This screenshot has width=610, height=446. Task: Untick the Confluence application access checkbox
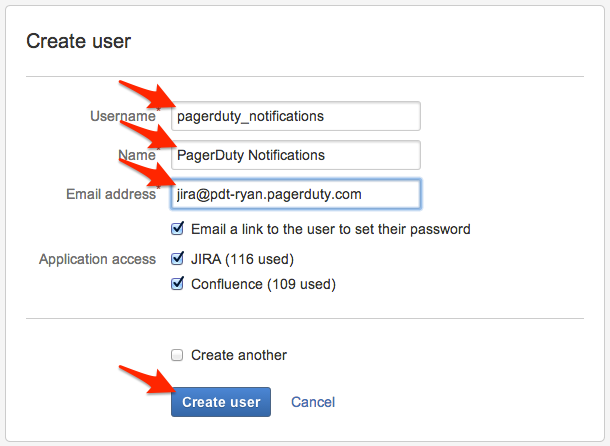click(x=178, y=284)
